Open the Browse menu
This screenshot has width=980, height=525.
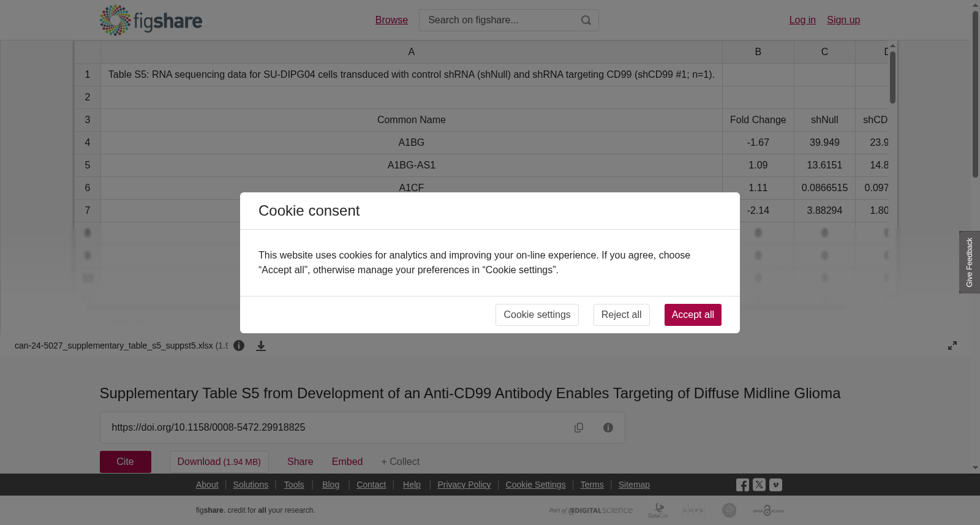(391, 20)
